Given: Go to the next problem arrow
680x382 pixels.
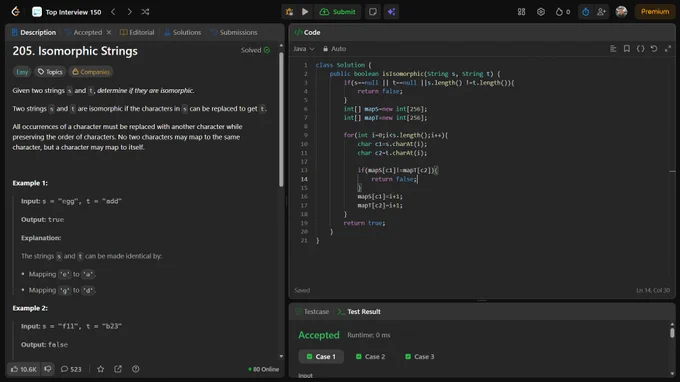Looking at the screenshot, I should pyautogui.click(x=129, y=12).
